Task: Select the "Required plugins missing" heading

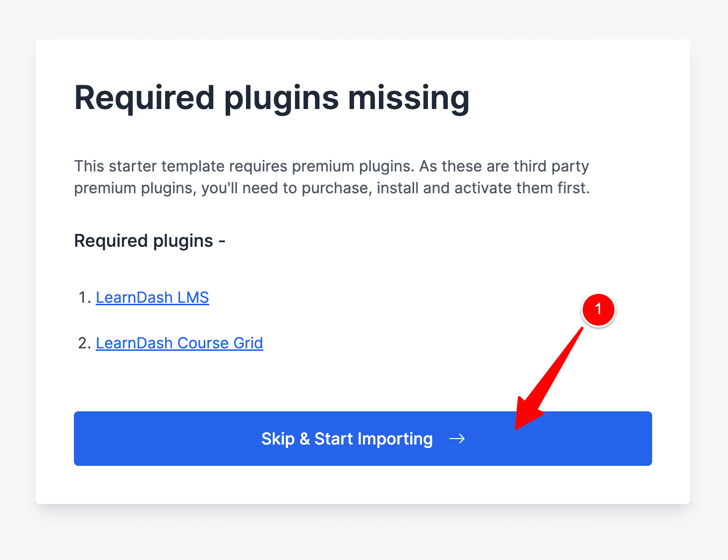Action: [272, 98]
